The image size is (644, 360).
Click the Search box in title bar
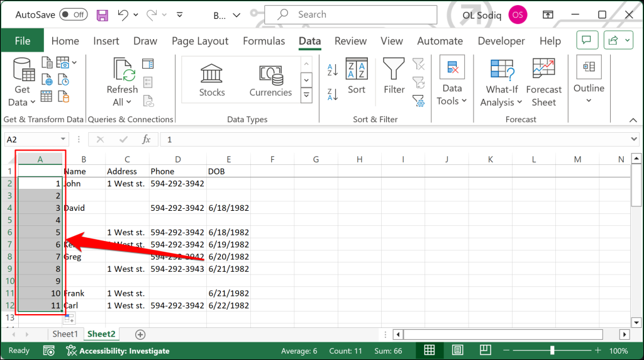pyautogui.click(x=351, y=14)
